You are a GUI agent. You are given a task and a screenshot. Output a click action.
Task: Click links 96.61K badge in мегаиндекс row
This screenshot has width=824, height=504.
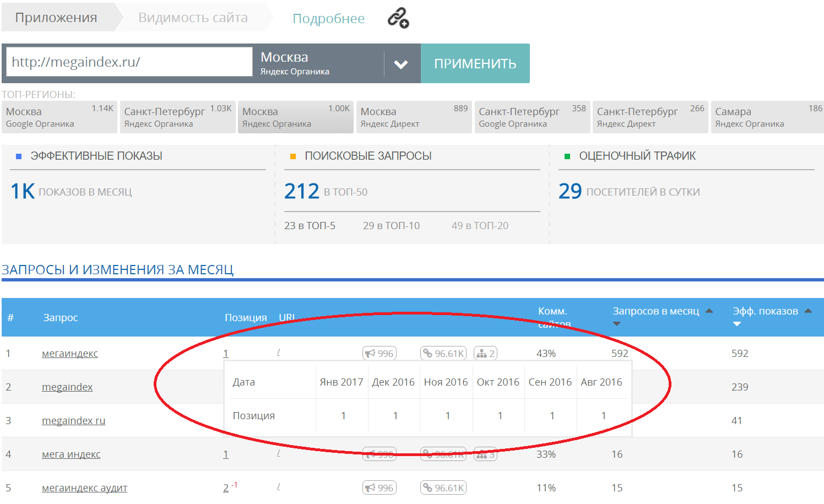443,353
